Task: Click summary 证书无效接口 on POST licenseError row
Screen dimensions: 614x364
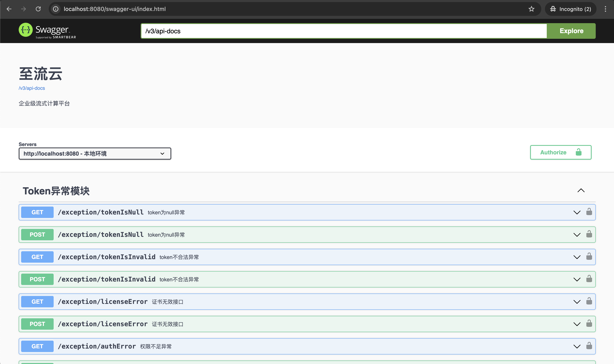Action: pos(168,324)
